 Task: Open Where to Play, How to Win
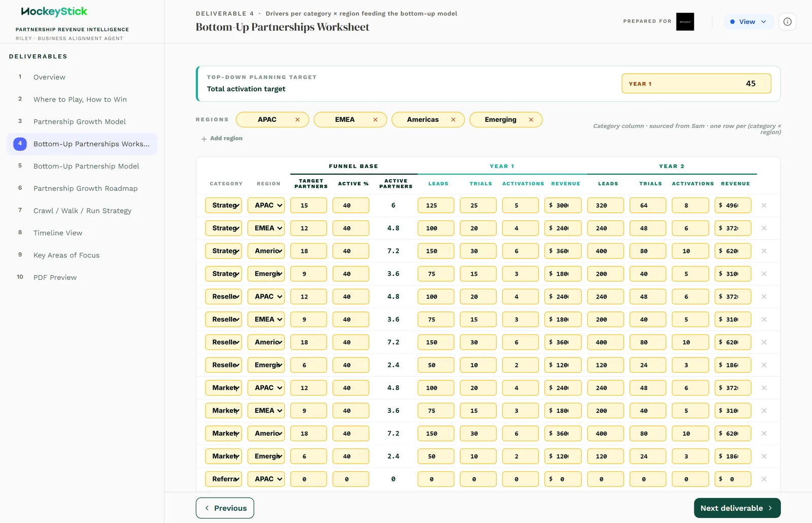tap(82, 100)
